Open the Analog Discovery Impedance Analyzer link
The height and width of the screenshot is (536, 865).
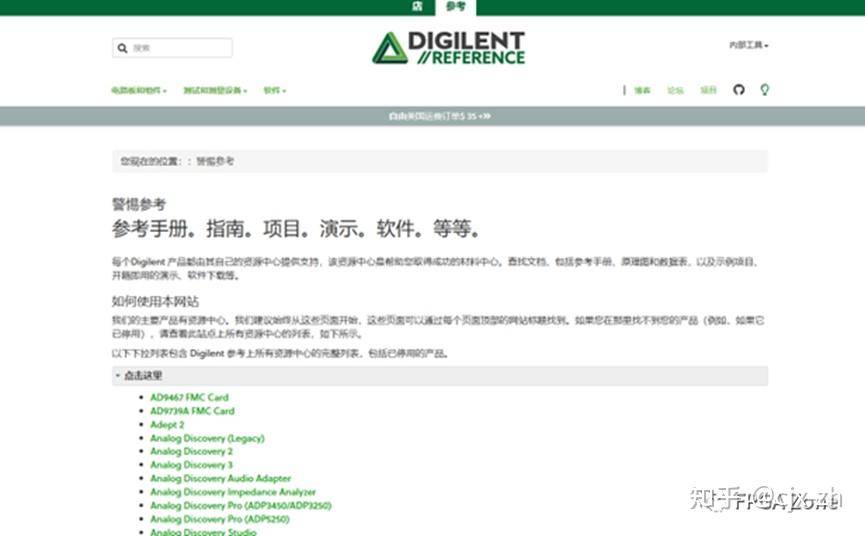[x=233, y=492]
